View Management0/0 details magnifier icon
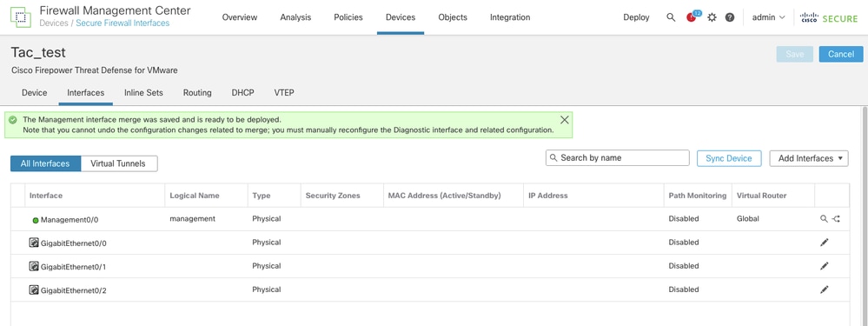Viewport: 868px width, 326px height. [x=824, y=218]
